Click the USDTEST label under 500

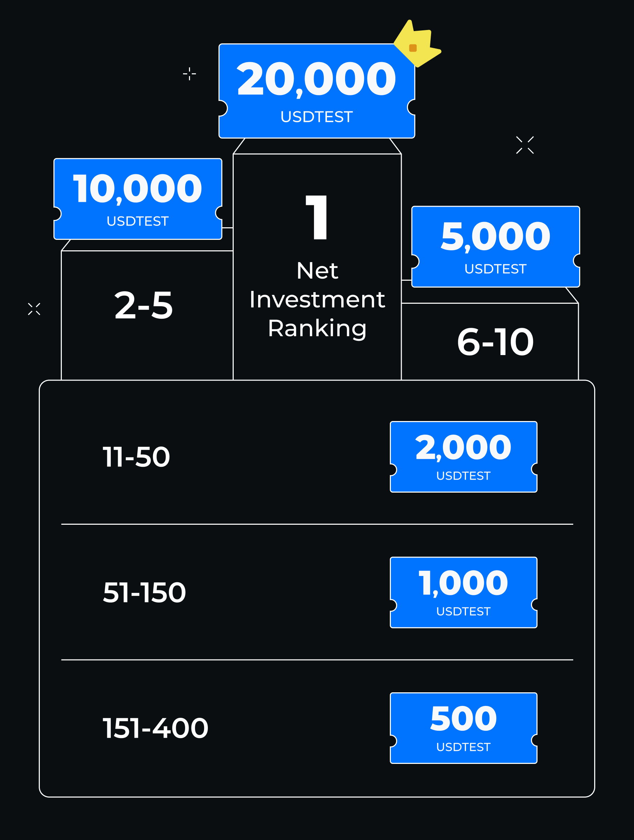(x=463, y=747)
